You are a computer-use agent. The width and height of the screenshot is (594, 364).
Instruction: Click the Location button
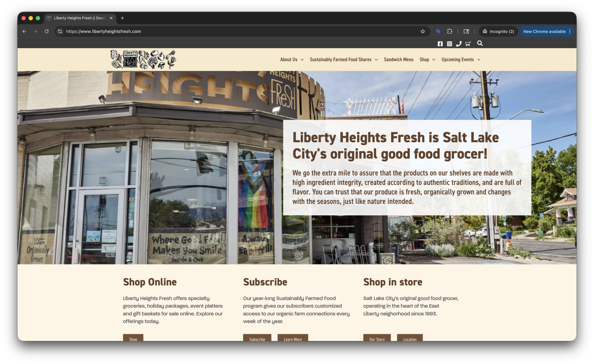point(410,338)
